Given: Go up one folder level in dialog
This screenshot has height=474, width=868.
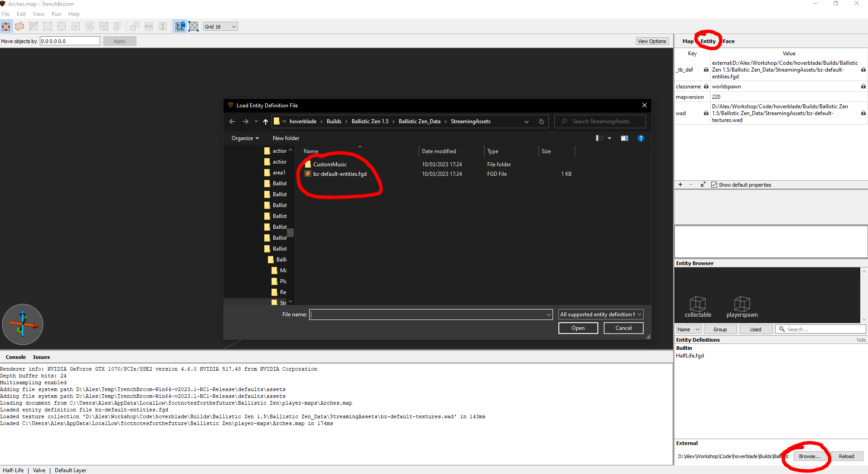Looking at the screenshot, I should pyautogui.click(x=266, y=121).
